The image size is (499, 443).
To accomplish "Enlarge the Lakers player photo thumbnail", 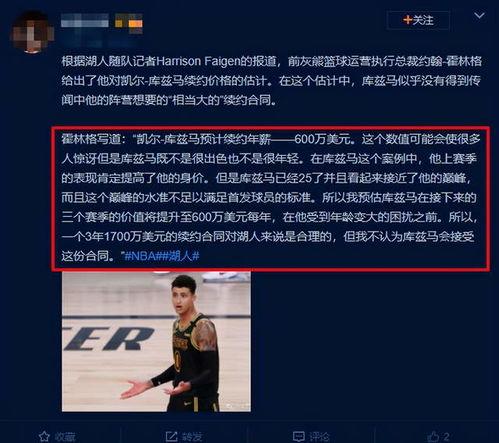I will pyautogui.click(x=156, y=342).
